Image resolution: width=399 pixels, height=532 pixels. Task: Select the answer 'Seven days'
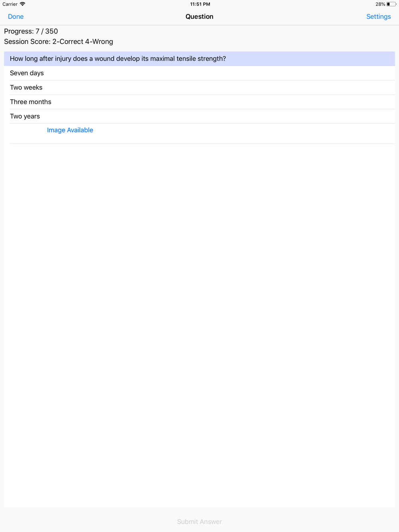click(199, 73)
